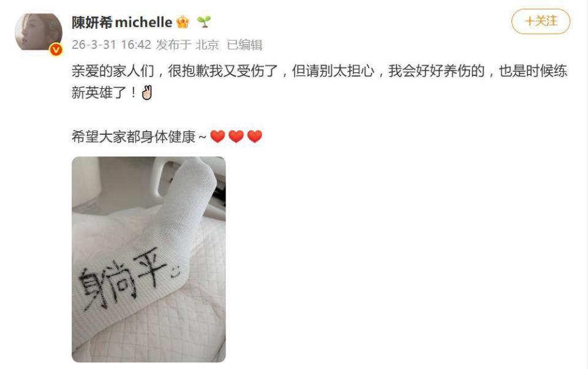Click the 已编辑 edited label
This screenshot has width=588, height=369.
(x=244, y=45)
